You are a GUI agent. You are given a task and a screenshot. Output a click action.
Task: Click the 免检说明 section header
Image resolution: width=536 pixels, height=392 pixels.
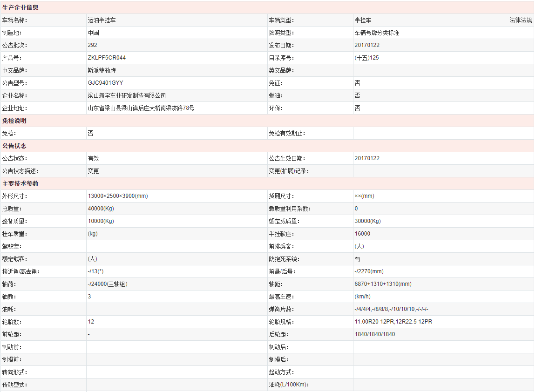coord(14,121)
